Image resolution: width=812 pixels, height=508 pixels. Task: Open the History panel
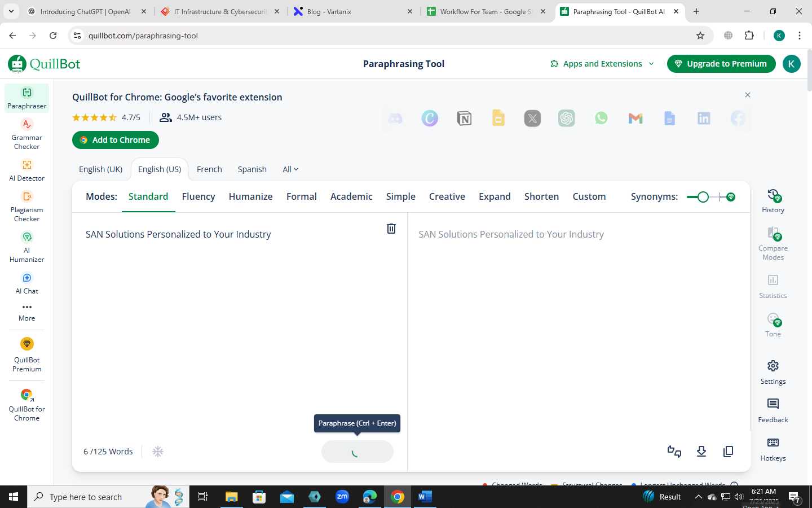click(x=773, y=201)
